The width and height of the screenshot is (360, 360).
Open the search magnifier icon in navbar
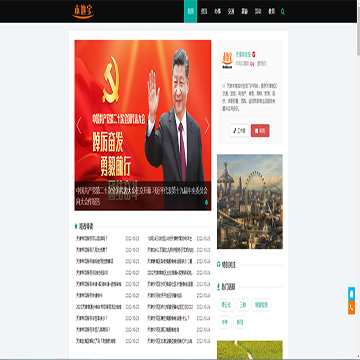tap(283, 11)
